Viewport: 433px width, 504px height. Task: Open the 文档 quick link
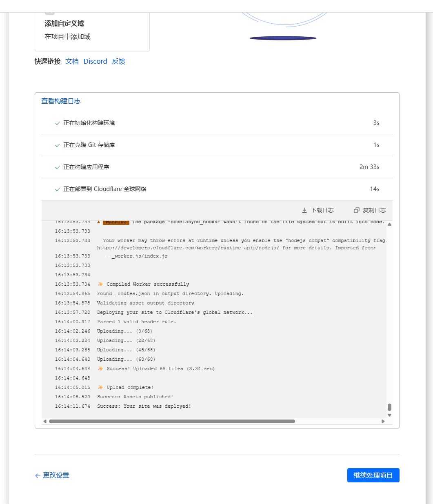pyautogui.click(x=72, y=61)
